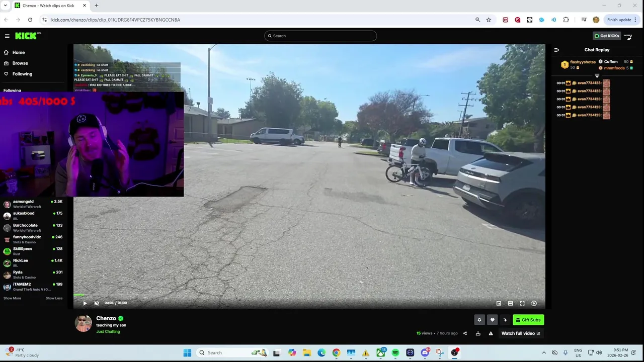The height and width of the screenshot is (362, 644).
Task: Open ITAMEM2 channel in sidebar
Action: pyautogui.click(x=33, y=287)
